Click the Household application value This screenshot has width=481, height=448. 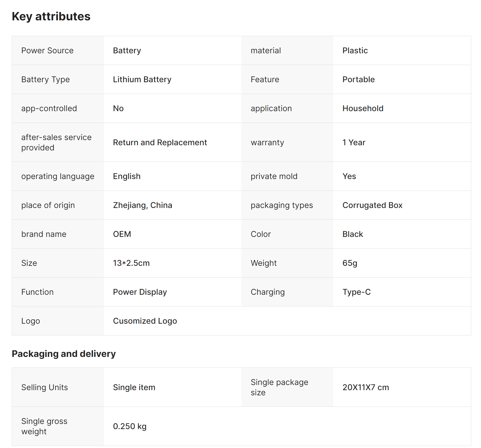pyautogui.click(x=363, y=108)
